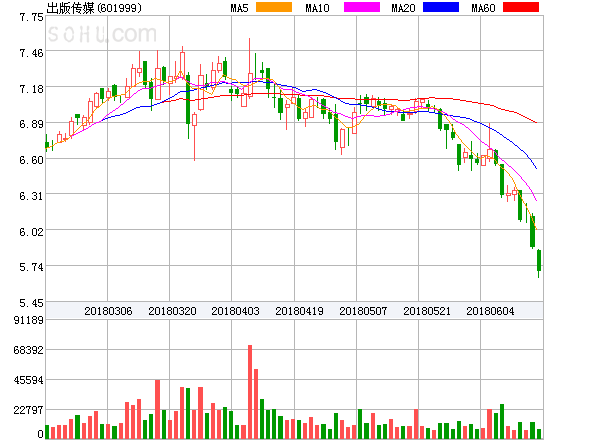600x440 pixels.
Task: Click the blue MA20 legend swatch
Action: click(441, 7)
